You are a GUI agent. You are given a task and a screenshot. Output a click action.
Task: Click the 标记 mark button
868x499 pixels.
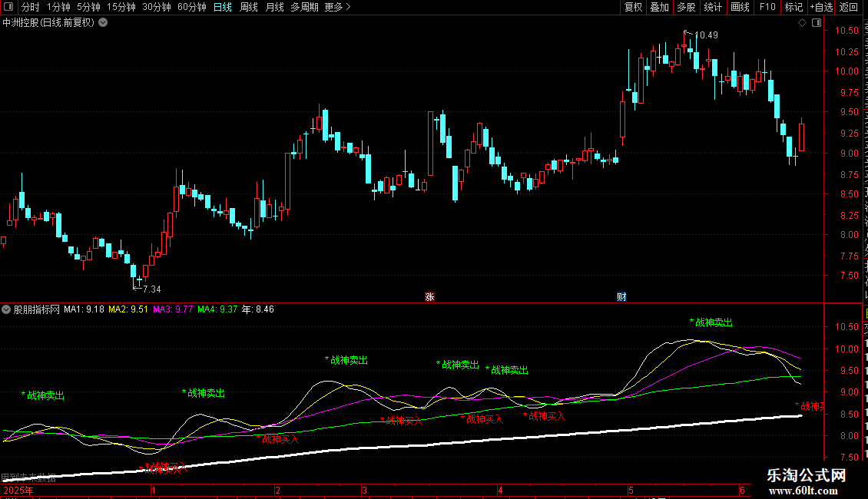click(x=793, y=7)
